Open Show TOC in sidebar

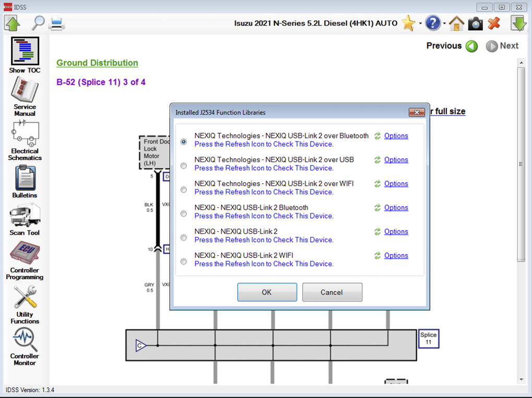pos(25,55)
